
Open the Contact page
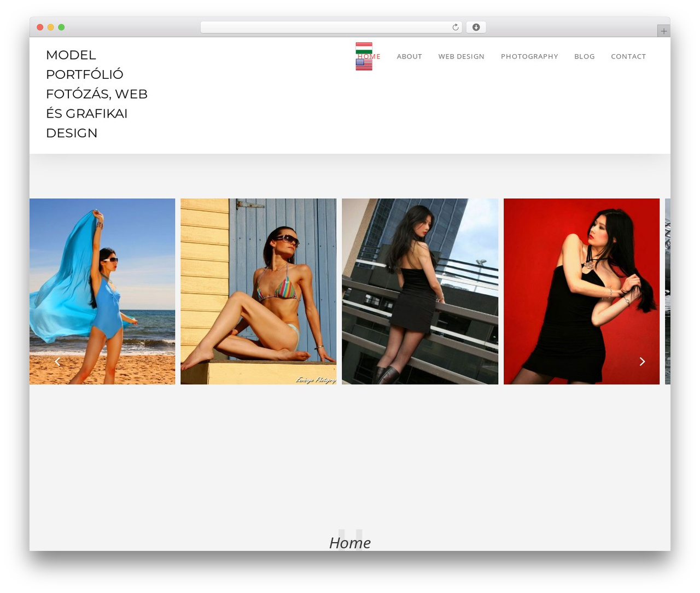(x=628, y=56)
